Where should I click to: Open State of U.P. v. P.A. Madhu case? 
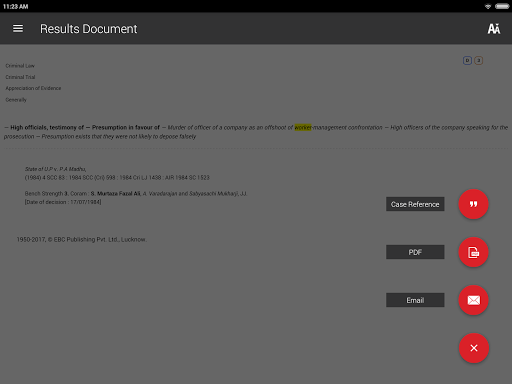(55, 169)
